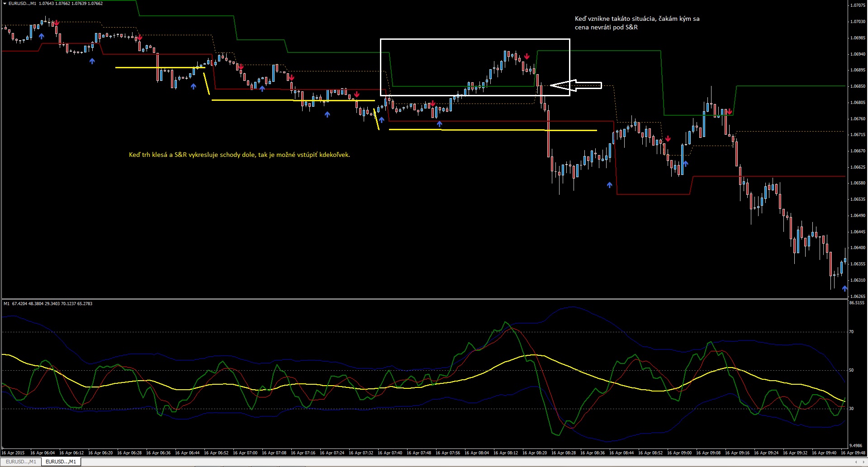The image size is (868, 467).
Task: Click the level 70 label on indicator scale
Action: (x=852, y=332)
